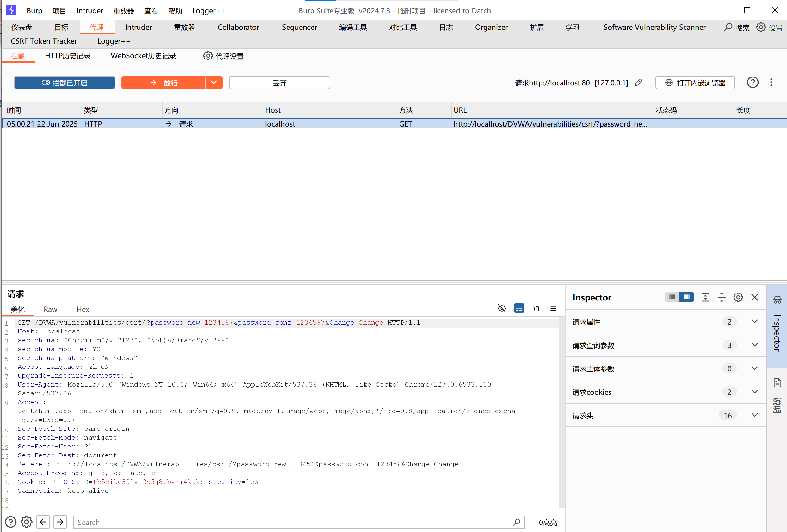
Task: Click the open embedded browser button
Action: pyautogui.click(x=695, y=83)
